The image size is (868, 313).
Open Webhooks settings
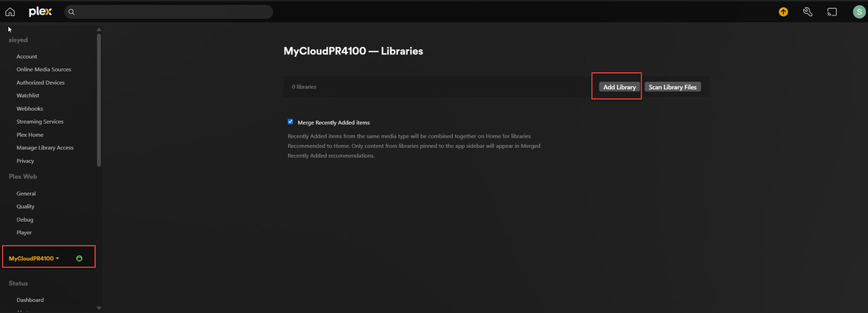point(29,109)
